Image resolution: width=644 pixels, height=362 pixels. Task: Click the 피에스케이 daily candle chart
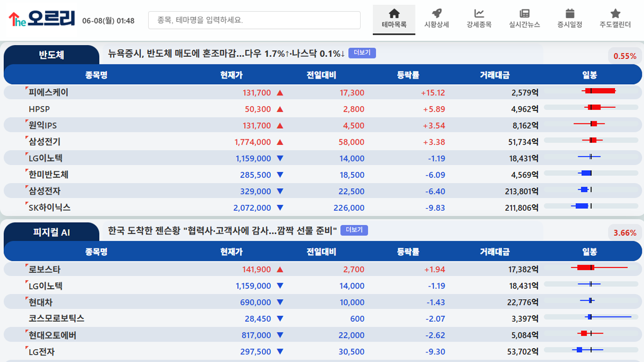pyautogui.click(x=590, y=91)
